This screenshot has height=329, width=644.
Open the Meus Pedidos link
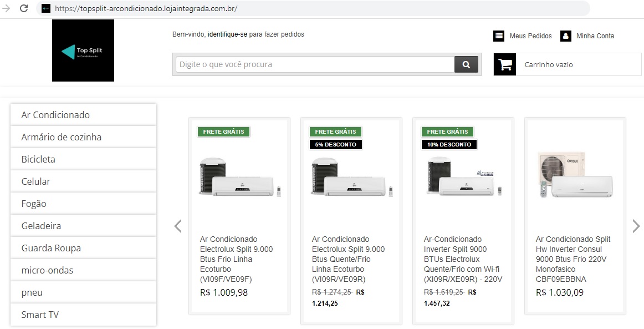[x=530, y=36]
